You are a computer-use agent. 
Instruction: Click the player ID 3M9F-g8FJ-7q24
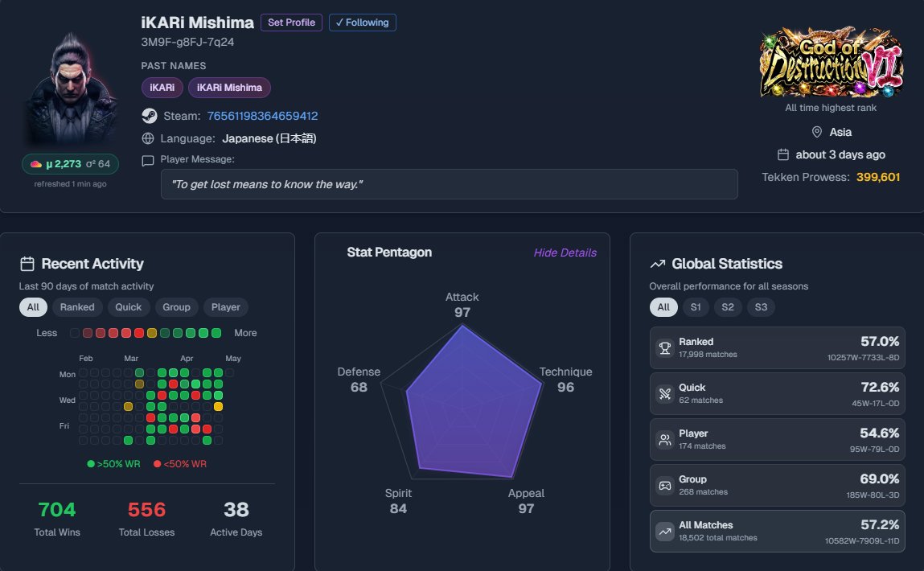tap(187, 42)
